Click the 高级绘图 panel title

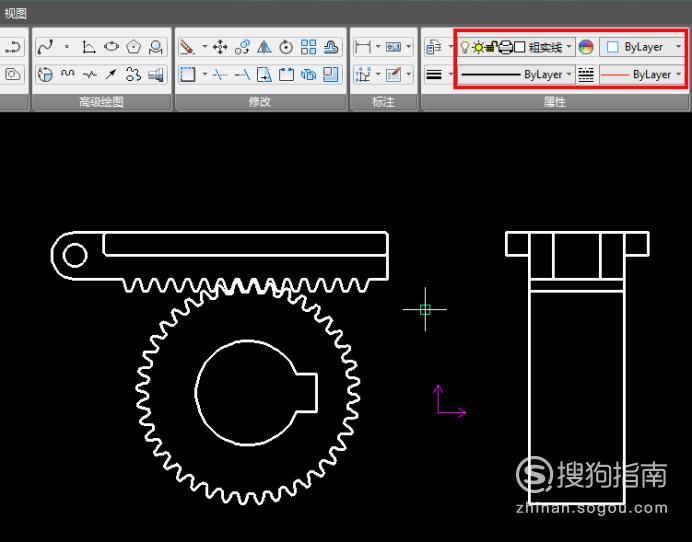pos(101,102)
